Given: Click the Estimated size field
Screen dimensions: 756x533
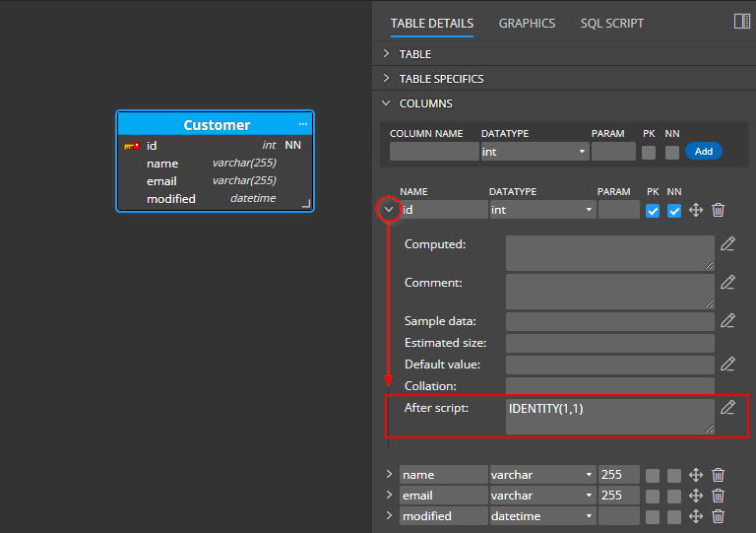Looking at the screenshot, I should [x=610, y=343].
